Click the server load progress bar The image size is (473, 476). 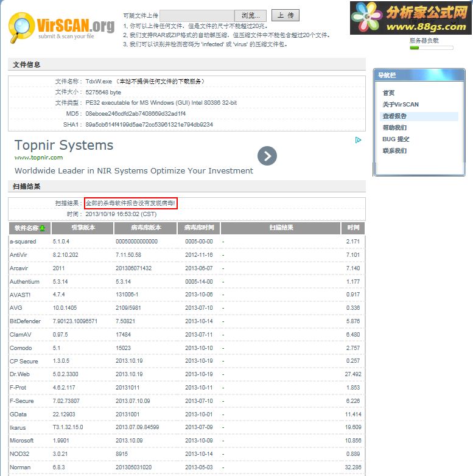[x=432, y=47]
